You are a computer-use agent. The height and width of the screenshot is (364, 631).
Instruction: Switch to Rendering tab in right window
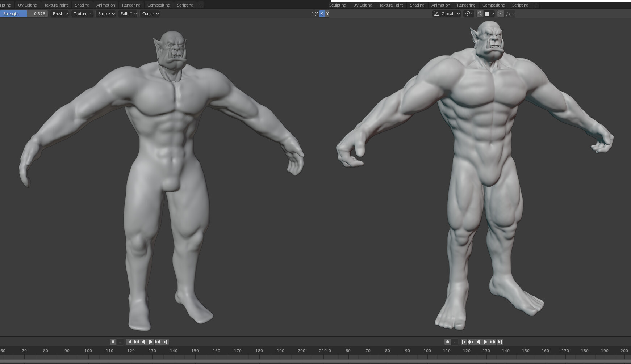click(466, 5)
